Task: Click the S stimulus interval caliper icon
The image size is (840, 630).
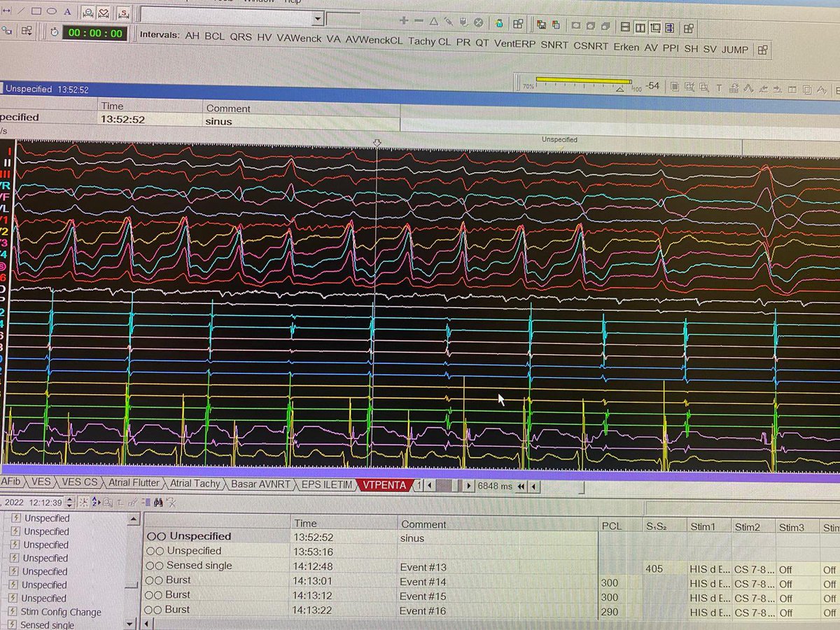Action: 124,13
